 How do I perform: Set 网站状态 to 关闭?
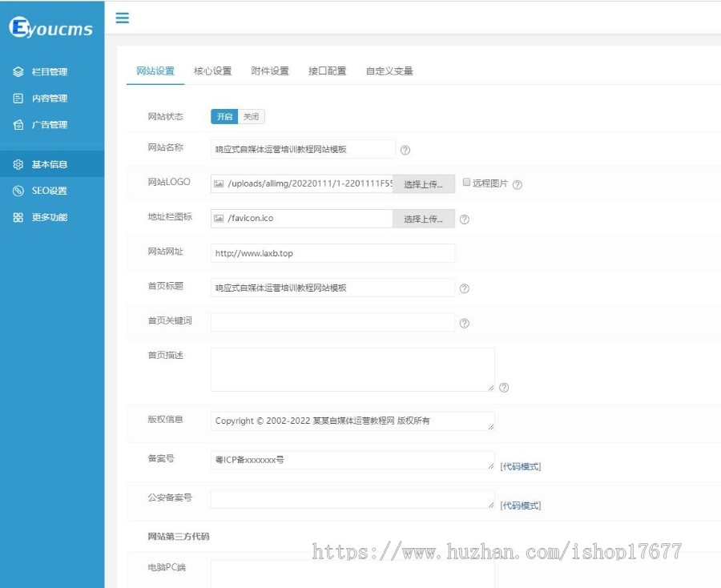click(x=251, y=117)
